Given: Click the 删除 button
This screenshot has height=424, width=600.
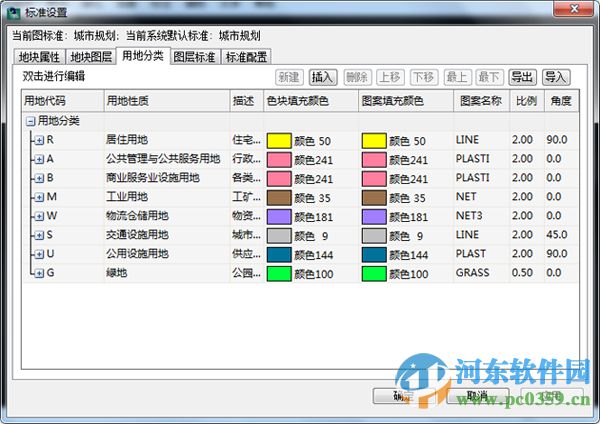Looking at the screenshot, I should [x=356, y=77].
